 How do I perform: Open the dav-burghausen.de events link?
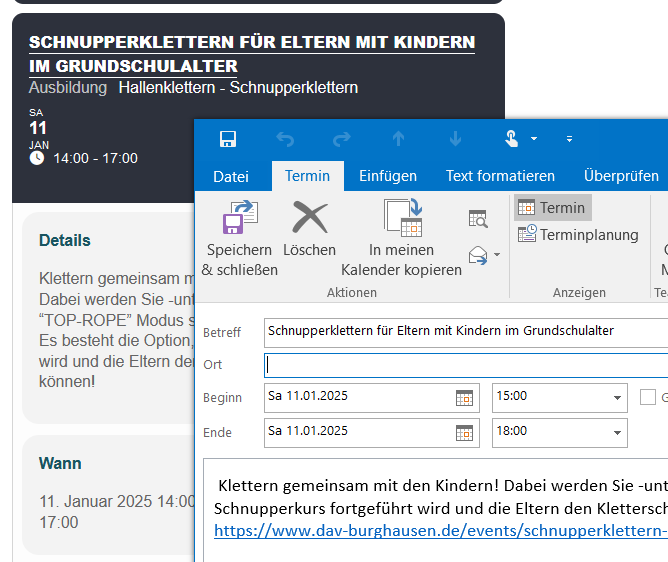441,531
